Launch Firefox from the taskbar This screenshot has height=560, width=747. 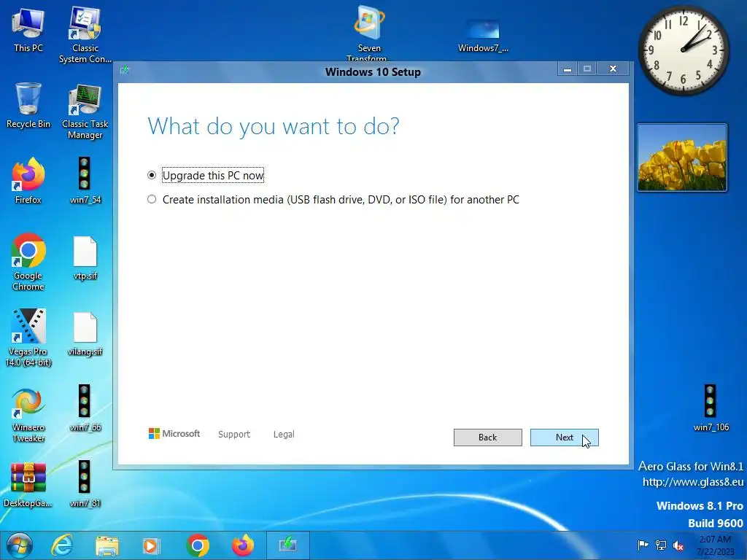tap(243, 545)
